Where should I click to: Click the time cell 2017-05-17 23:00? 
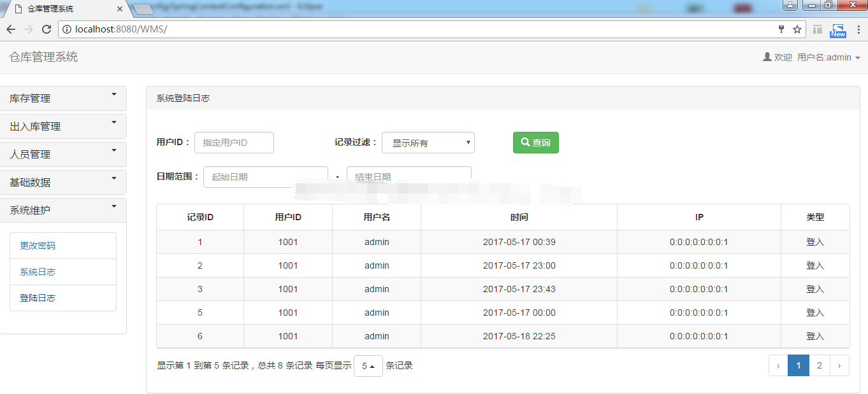tap(519, 265)
